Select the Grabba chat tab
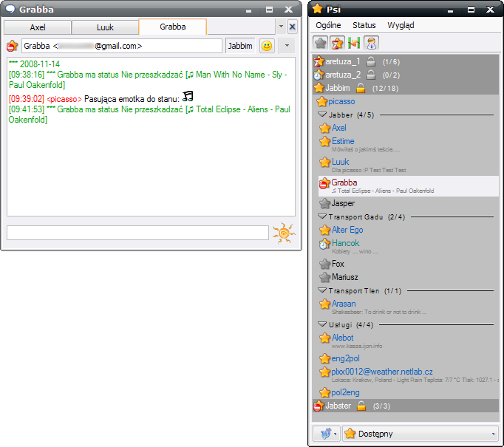Viewport: 504px width, 447px height. click(173, 27)
